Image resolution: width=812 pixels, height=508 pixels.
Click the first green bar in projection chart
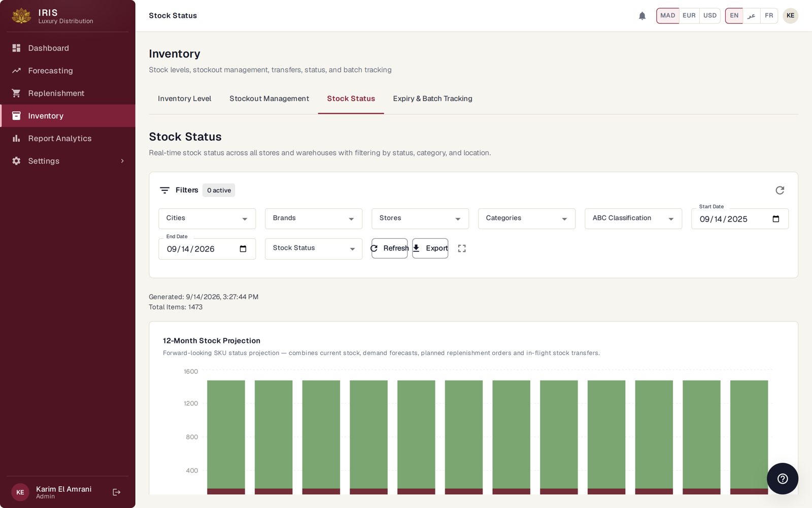226,434
